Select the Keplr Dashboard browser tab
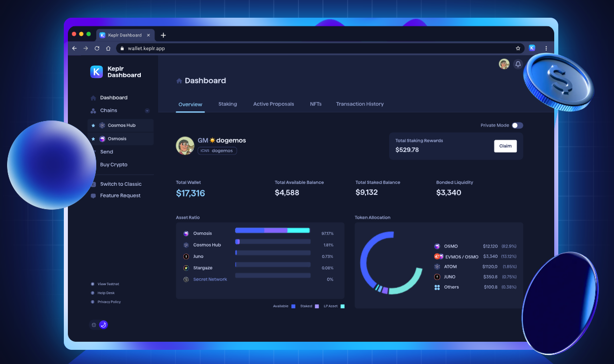The height and width of the screenshot is (364, 614). coord(126,35)
